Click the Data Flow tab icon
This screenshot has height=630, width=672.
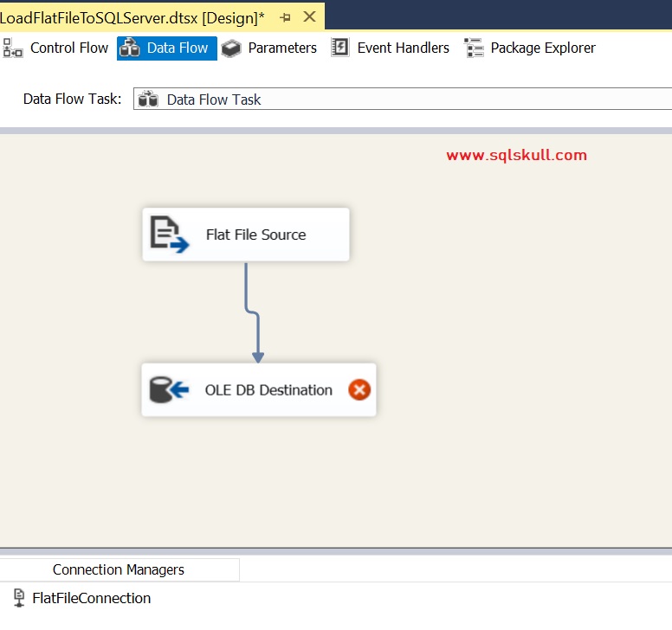tap(129, 48)
